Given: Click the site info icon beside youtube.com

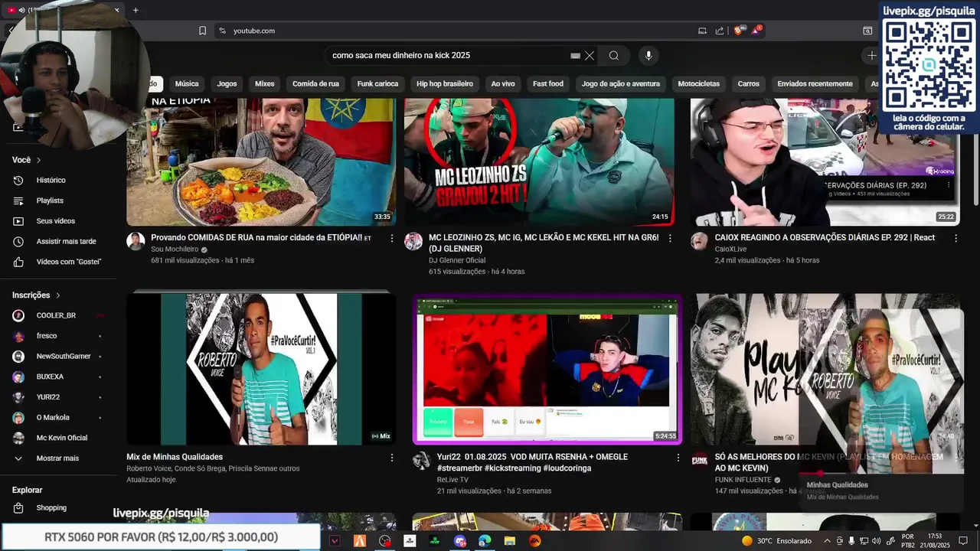Looking at the screenshot, I should pyautogui.click(x=222, y=31).
